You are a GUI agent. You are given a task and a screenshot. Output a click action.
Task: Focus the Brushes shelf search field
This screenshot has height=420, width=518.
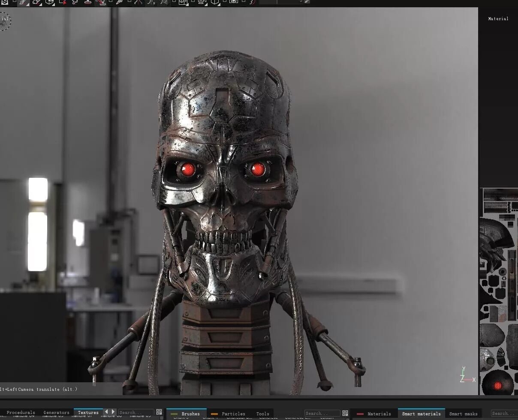tap(322, 414)
